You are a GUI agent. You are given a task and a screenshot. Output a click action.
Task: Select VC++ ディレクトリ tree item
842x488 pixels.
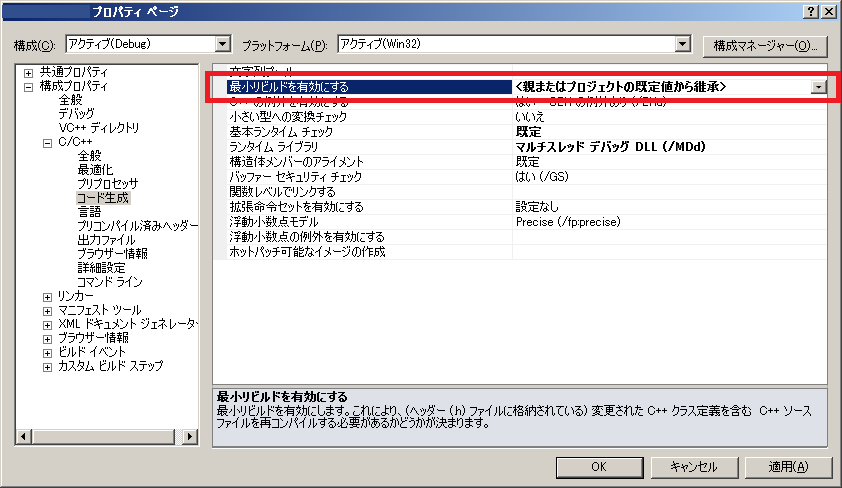click(x=99, y=128)
